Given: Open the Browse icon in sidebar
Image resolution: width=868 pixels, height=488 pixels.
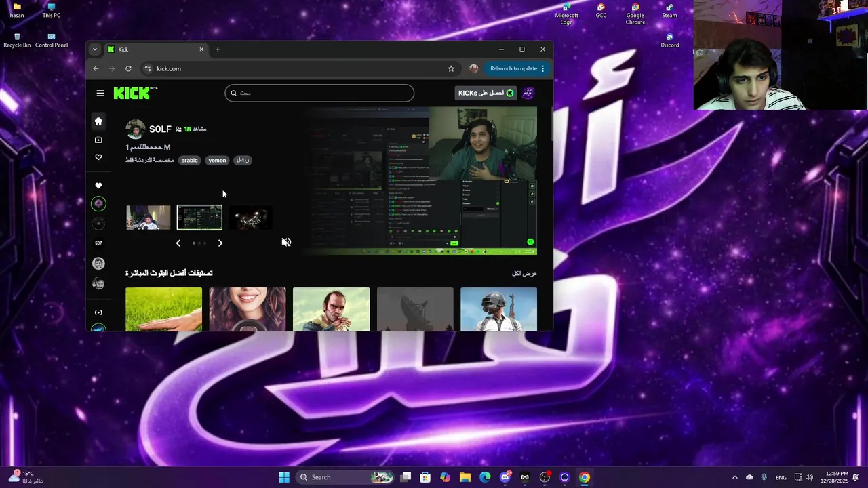Looking at the screenshot, I should pos(98,139).
